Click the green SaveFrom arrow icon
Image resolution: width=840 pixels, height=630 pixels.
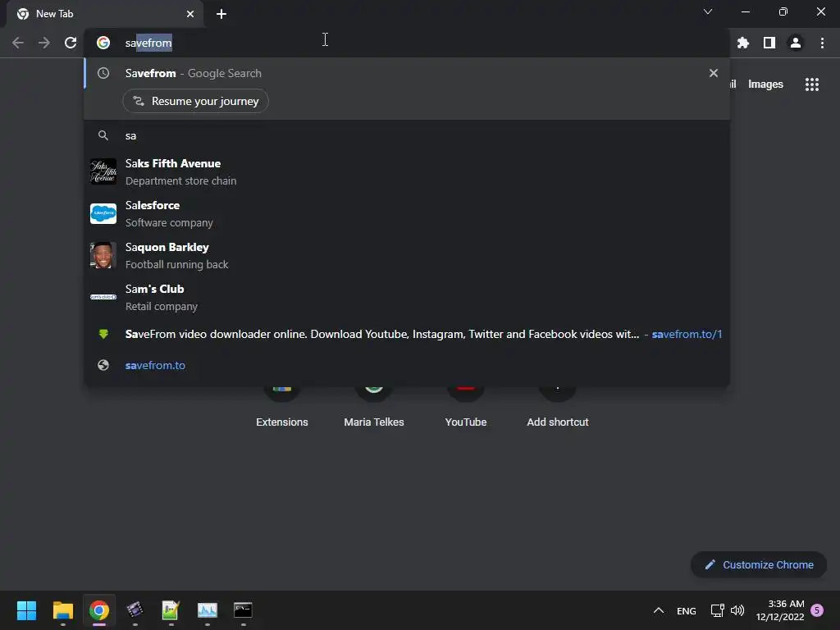103,335
